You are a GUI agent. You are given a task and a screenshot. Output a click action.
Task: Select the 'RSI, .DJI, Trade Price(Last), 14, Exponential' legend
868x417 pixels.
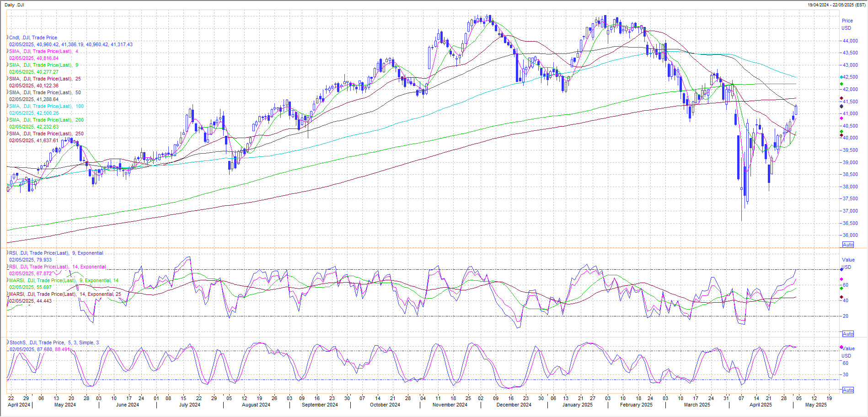pyautogui.click(x=58, y=267)
